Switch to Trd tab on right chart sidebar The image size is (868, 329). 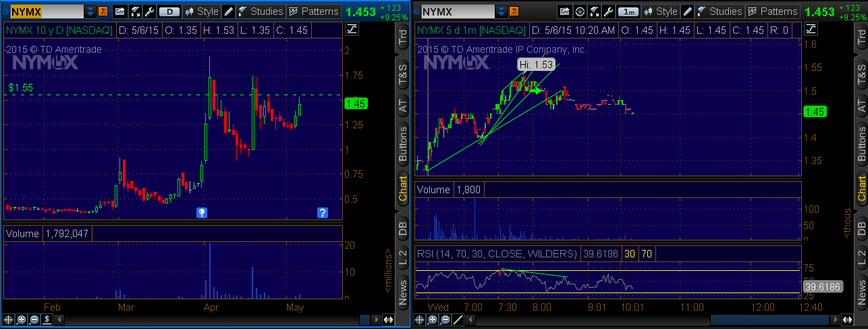pyautogui.click(x=861, y=38)
